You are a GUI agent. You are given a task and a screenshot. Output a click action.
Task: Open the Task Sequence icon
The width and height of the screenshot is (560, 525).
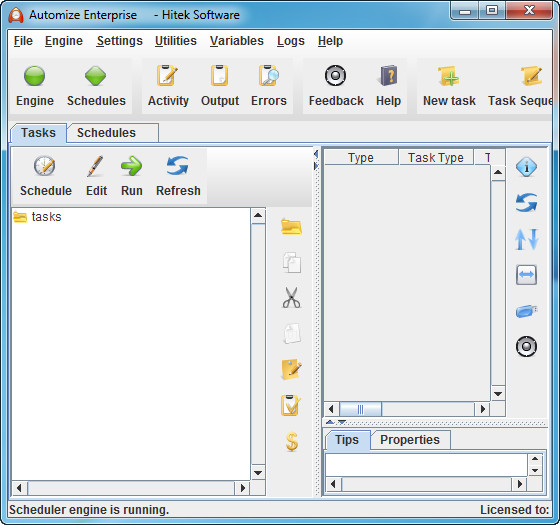[x=531, y=76]
